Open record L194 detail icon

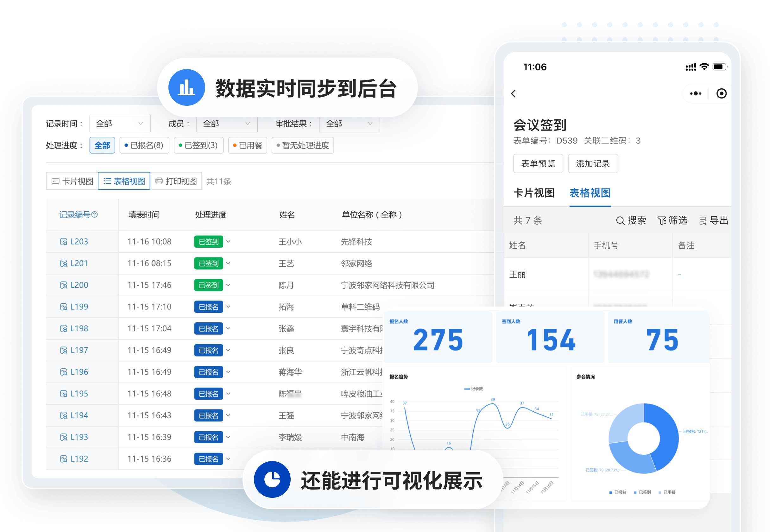pyautogui.click(x=64, y=415)
